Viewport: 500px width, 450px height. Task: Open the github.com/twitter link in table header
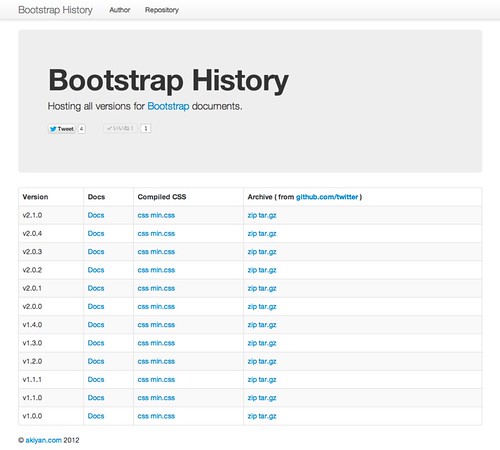(x=327, y=197)
